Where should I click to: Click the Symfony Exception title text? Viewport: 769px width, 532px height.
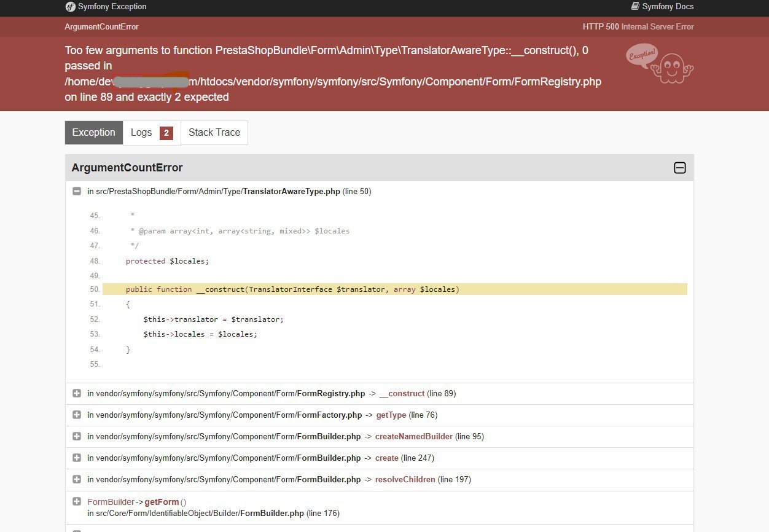[x=112, y=7]
